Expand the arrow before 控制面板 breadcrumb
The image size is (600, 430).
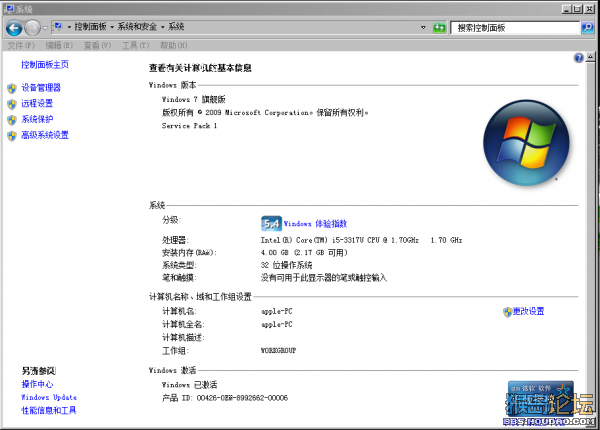click(x=69, y=27)
